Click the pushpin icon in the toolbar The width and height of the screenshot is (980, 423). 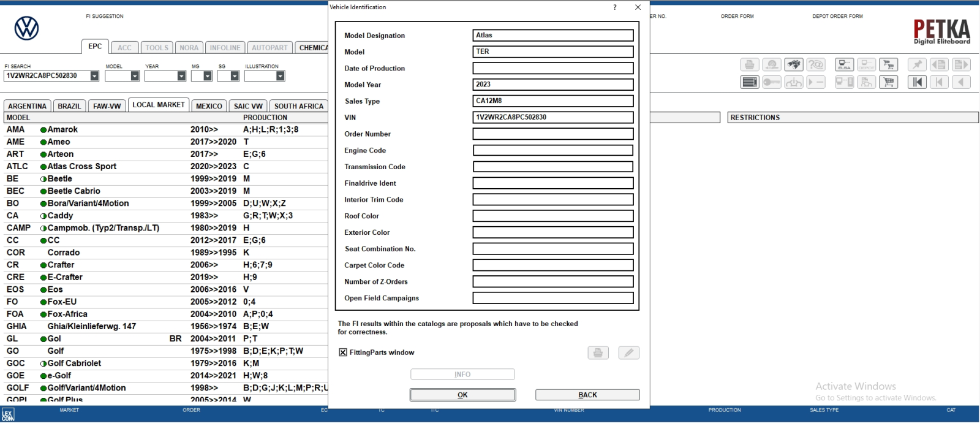point(917,64)
